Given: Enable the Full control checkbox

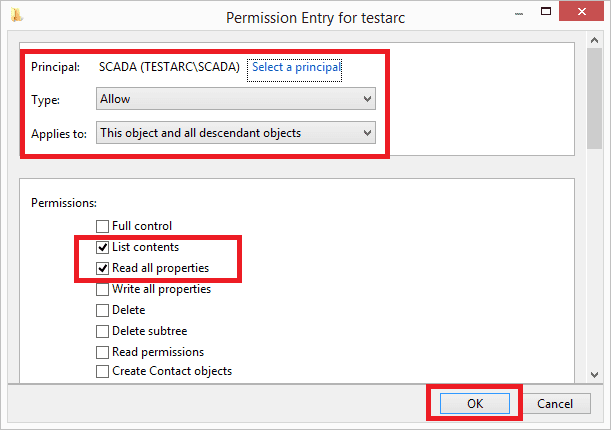Looking at the screenshot, I should click(x=103, y=226).
